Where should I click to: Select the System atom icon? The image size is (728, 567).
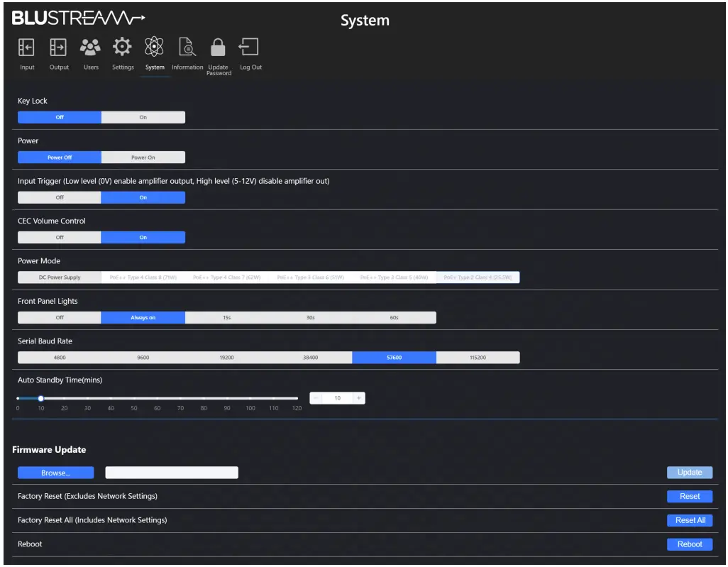[154, 47]
